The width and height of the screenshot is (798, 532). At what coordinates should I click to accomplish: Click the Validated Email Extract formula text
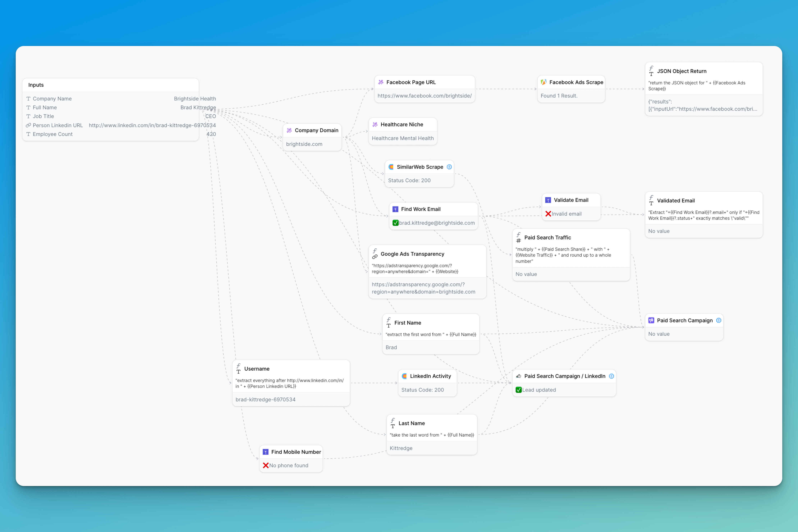coord(704,215)
